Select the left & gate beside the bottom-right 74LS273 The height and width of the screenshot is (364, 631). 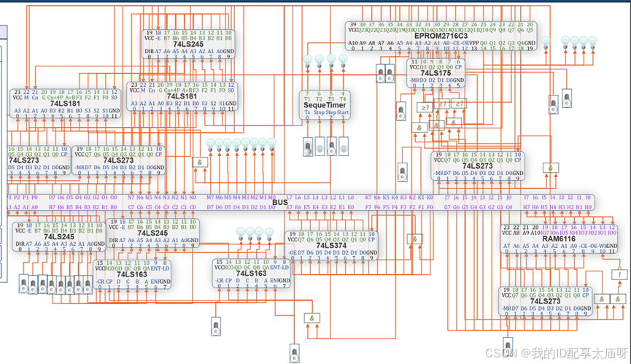tap(602, 299)
